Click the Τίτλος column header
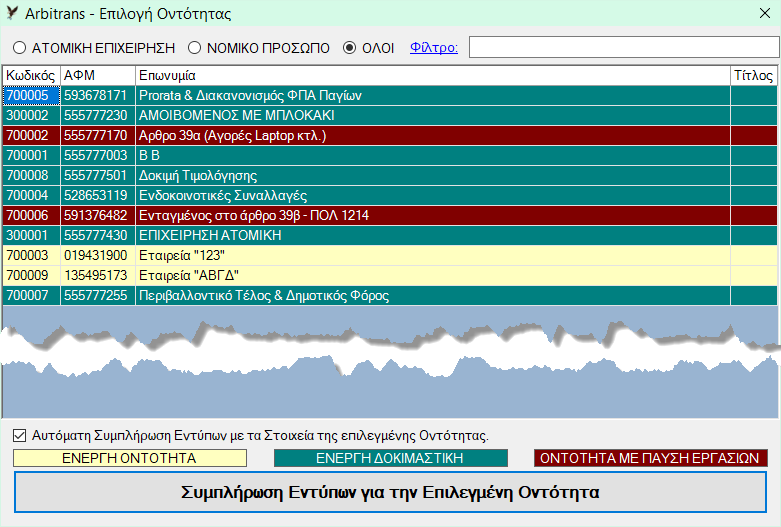 754,76
